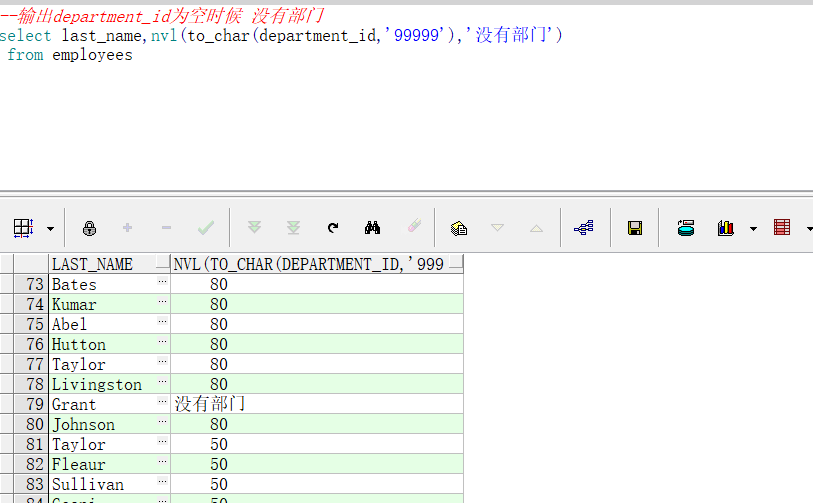The image size is (813, 503).
Task: Click the NVL(TO_CHAR(DEPARTMENT_ID column header
Action: (x=317, y=264)
